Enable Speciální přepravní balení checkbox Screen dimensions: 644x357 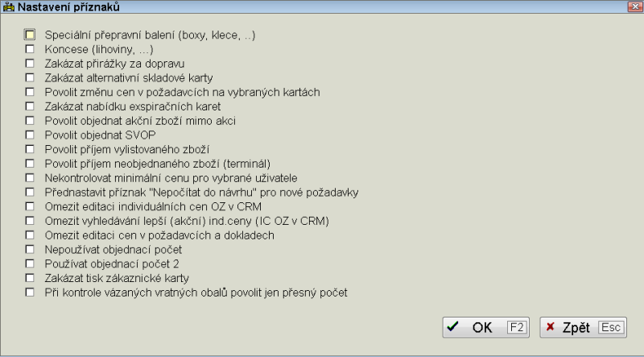[x=30, y=35]
